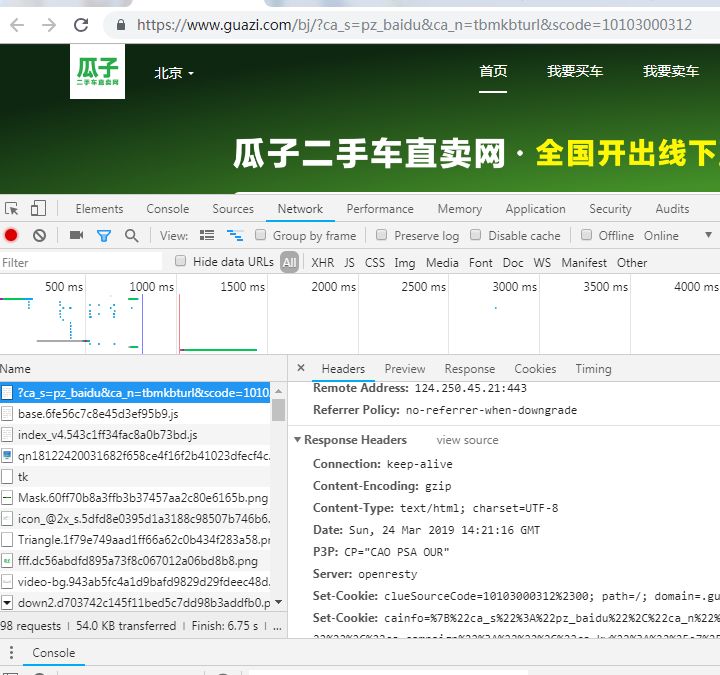Click 首页 navigation link

coord(493,71)
